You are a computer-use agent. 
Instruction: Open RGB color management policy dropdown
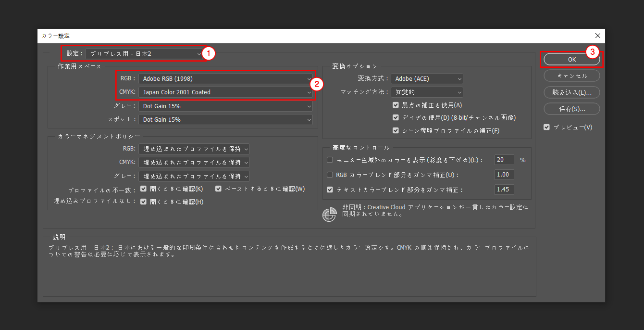pyautogui.click(x=194, y=149)
